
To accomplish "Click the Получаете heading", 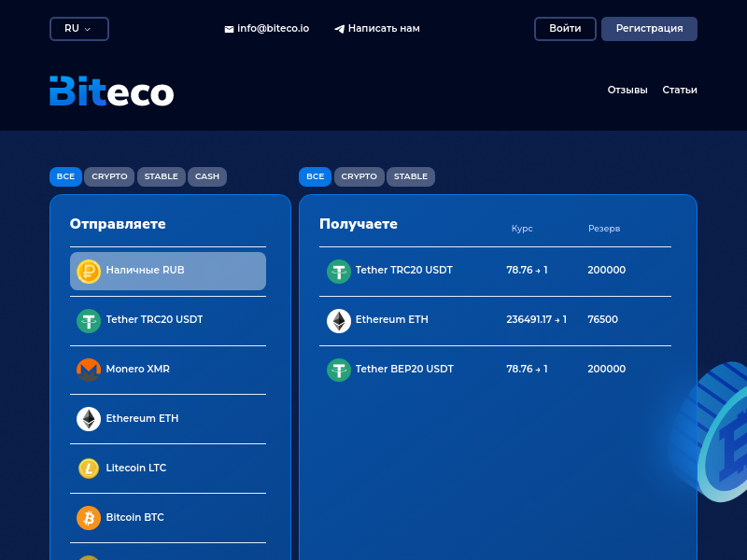I will tap(359, 224).
